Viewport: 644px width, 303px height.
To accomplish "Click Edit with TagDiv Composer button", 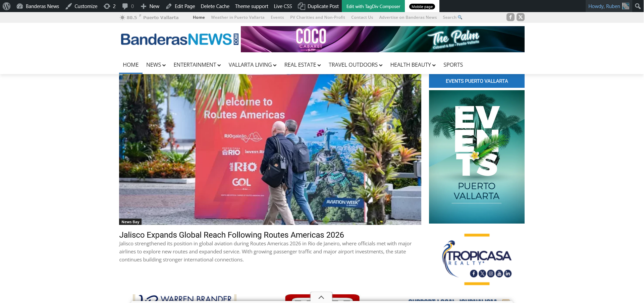I will (x=373, y=6).
